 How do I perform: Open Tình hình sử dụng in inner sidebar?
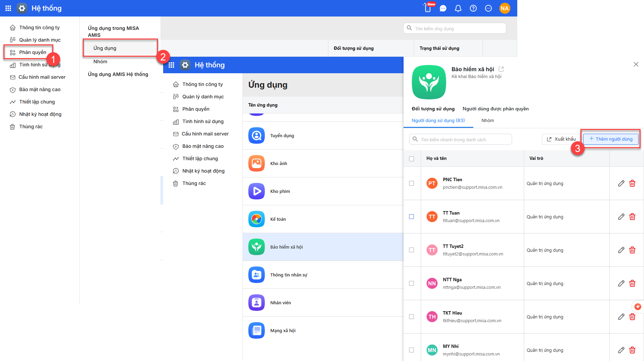[x=203, y=121]
